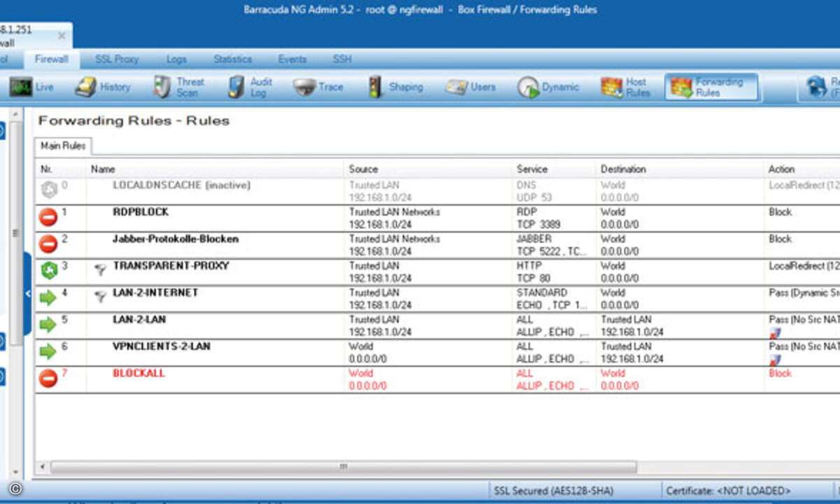This screenshot has height=504, width=840.
Task: Open the History toolbar icon
Action: coord(85,87)
